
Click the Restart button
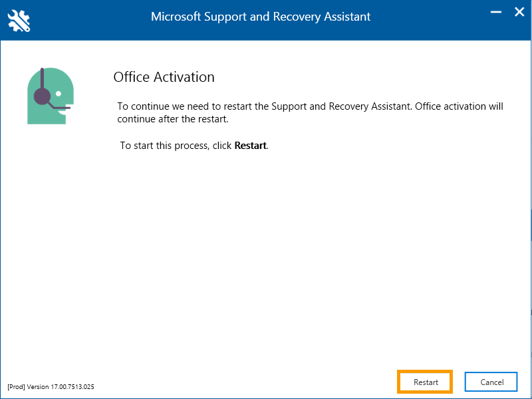(425, 382)
